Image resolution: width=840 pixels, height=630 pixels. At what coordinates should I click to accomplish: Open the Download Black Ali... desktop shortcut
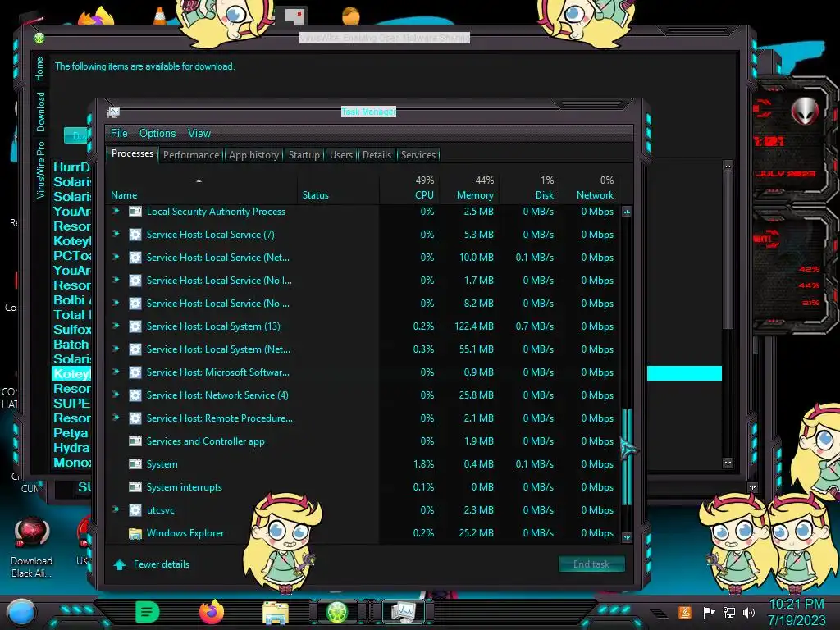[31, 547]
